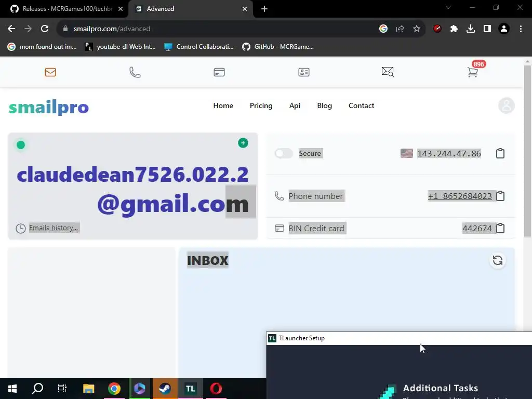532x399 pixels.
Task: Switch to TLauncher in the taskbar
Action: [190, 389]
